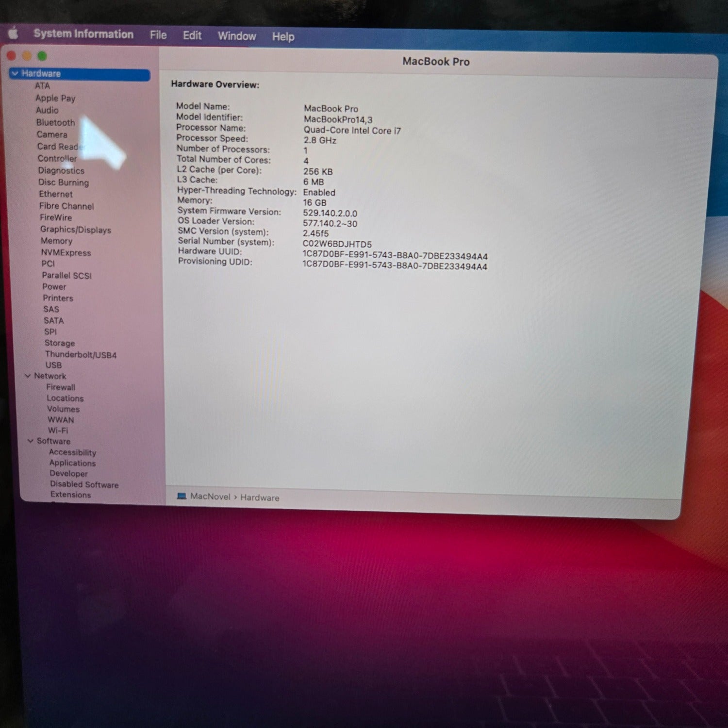The image size is (728, 728).
Task: Click the Model Identifier value MacBookPro14,3
Action: [x=338, y=119]
